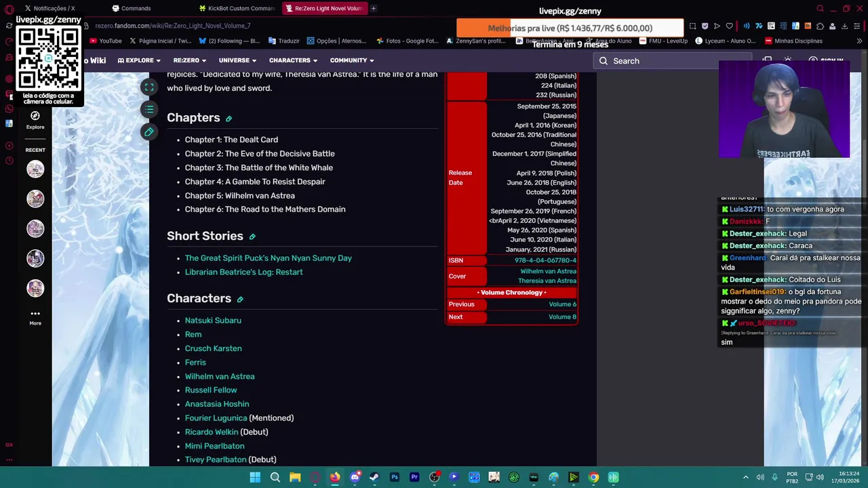Image resolution: width=868 pixels, height=488 pixels.
Task: Expand the COMMUNITY dropdown menu
Action: pyautogui.click(x=353, y=60)
